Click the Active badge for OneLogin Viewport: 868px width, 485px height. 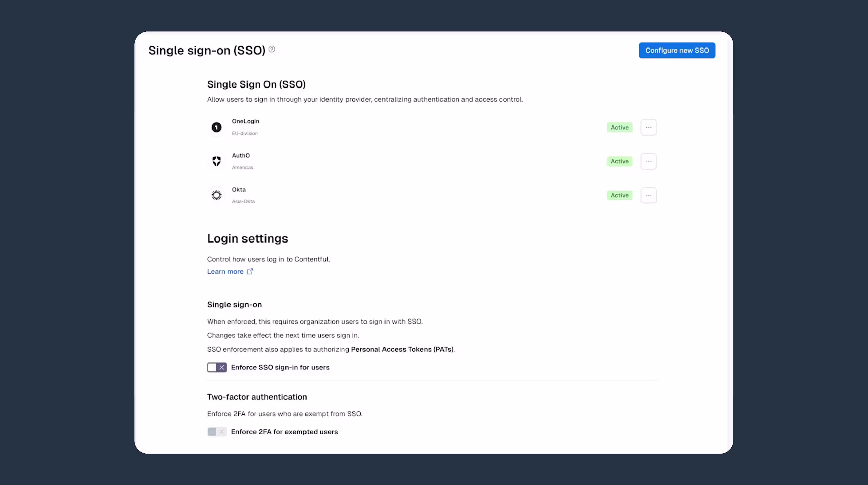coord(619,128)
